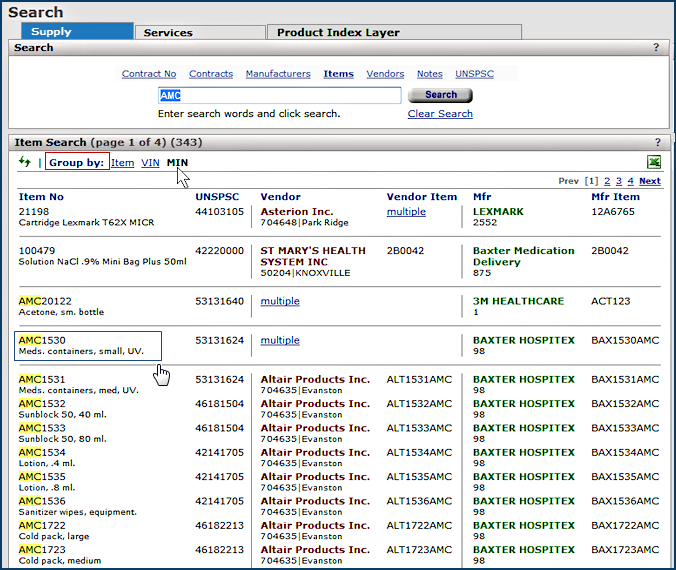Screen dimensions: 676x570
Task: Go to the Next results page
Action: click(650, 181)
